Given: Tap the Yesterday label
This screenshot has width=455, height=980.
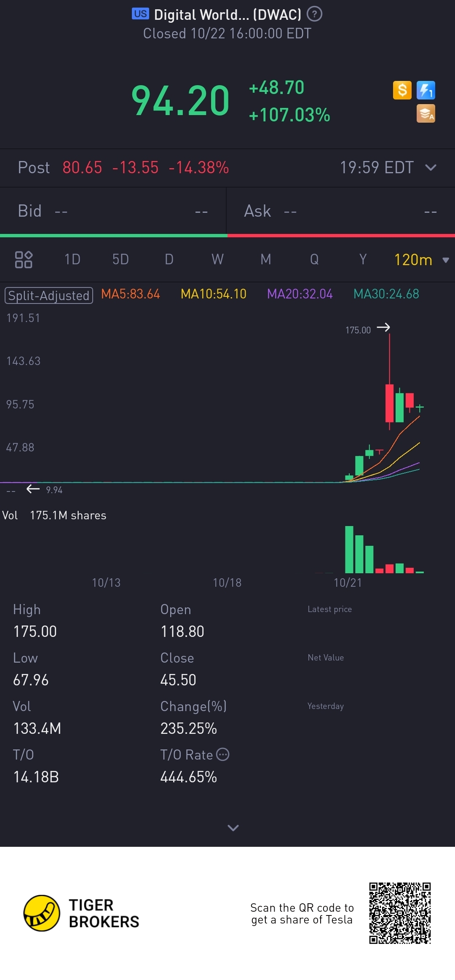Looking at the screenshot, I should point(326,706).
